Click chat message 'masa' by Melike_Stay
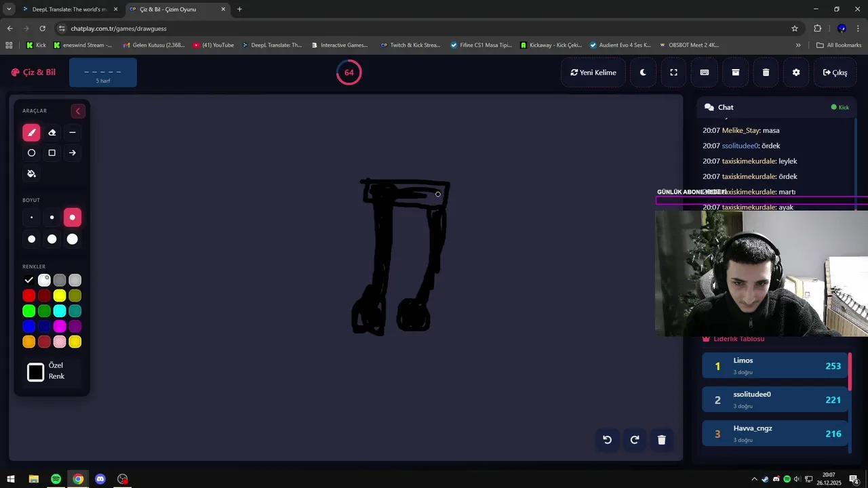 (741, 130)
